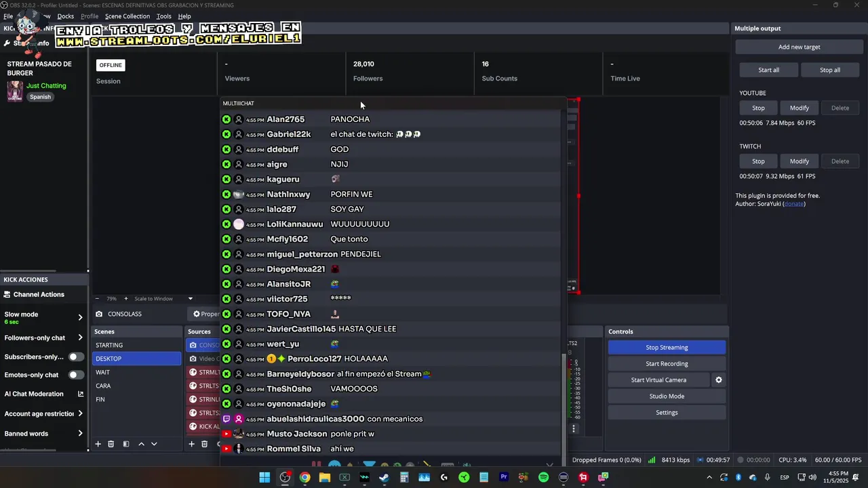Show hidden system tray icons chevron

coord(709,477)
